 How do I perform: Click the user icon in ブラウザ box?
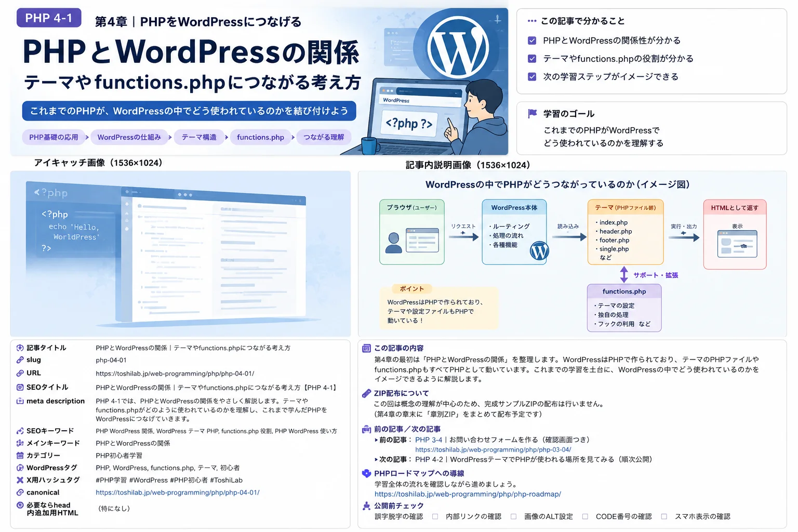(x=394, y=242)
